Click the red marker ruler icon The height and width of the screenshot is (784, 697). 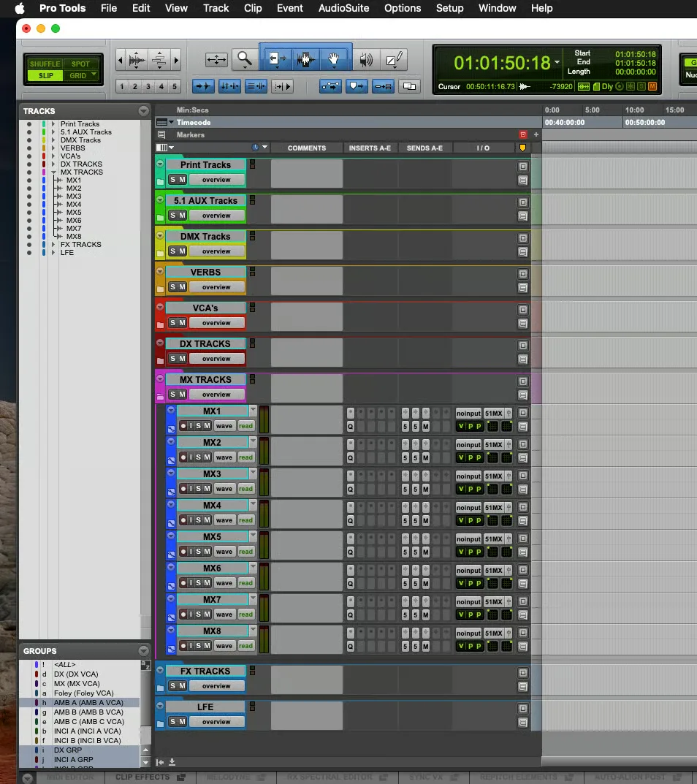(x=523, y=134)
